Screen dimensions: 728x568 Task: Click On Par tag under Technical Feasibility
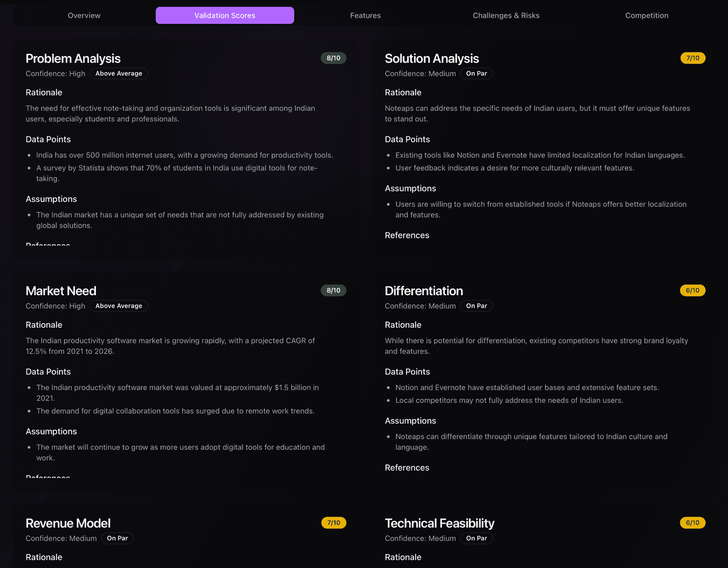[x=477, y=538]
